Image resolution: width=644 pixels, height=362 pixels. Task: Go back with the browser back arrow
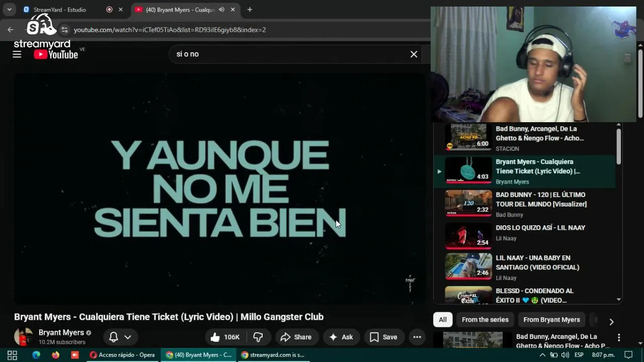(10, 30)
